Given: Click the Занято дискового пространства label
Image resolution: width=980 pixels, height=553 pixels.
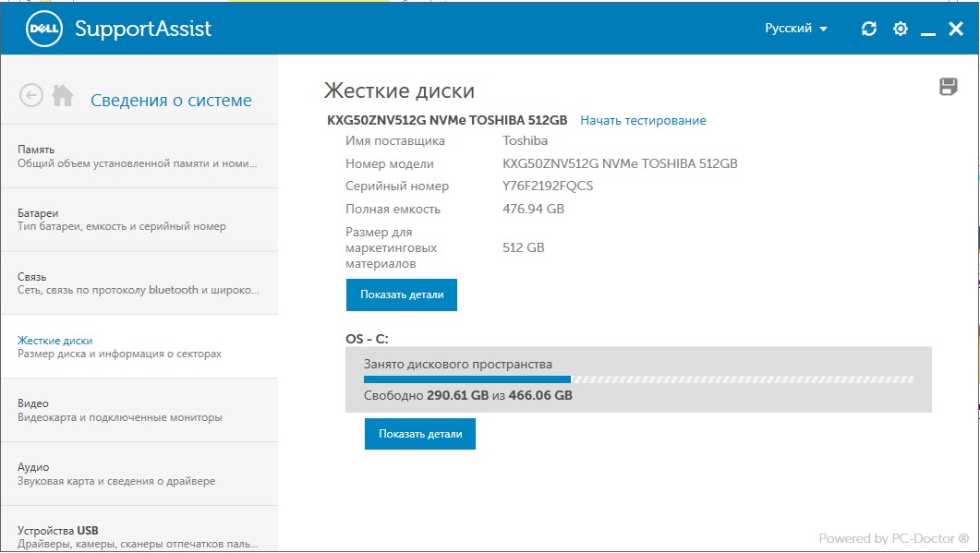Looking at the screenshot, I should point(458,365).
